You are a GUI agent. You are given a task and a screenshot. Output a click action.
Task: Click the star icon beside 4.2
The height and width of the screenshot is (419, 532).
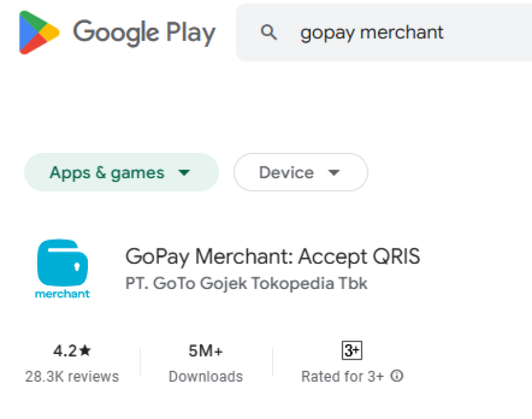[85, 351]
